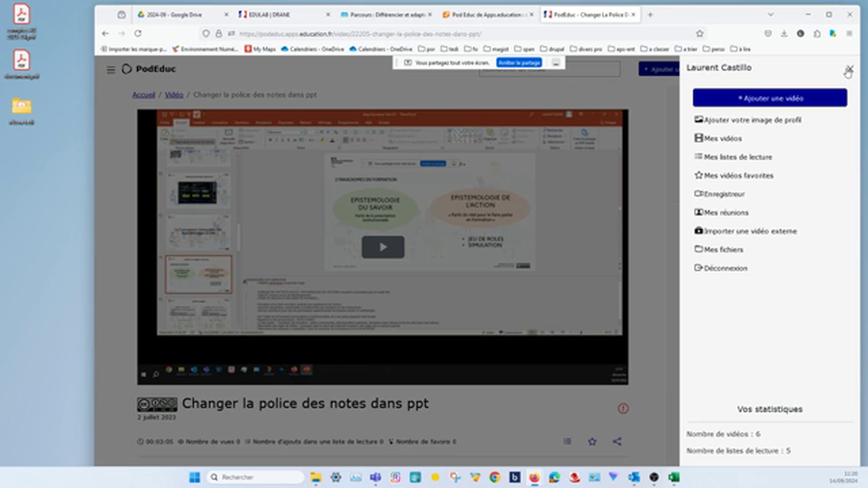Open Mes vidéos favorites
Image resolution: width=868 pixels, height=488 pixels.
tap(738, 176)
